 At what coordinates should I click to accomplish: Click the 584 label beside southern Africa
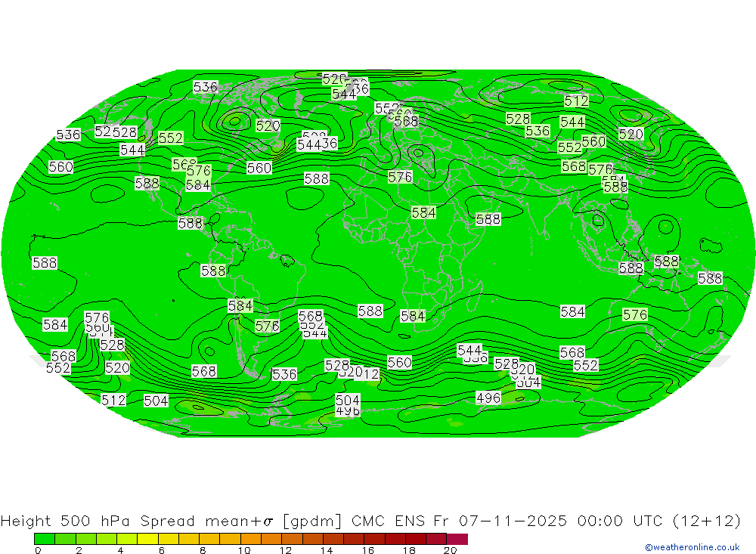413,316
